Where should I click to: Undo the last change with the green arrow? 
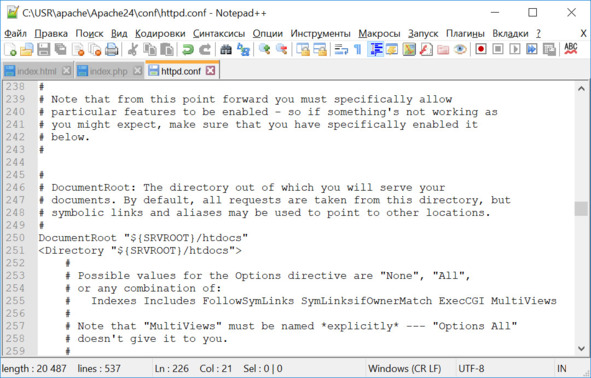click(x=187, y=49)
